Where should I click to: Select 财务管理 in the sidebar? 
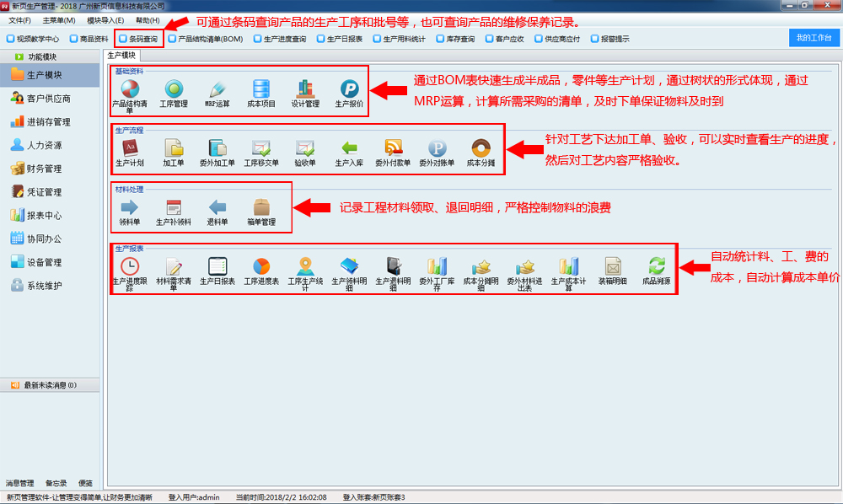(x=44, y=169)
